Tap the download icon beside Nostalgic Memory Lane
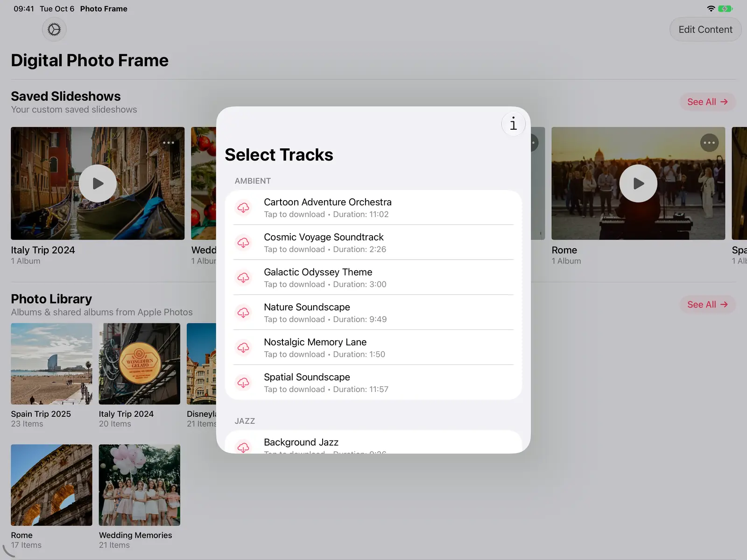The image size is (747, 560). point(243,348)
